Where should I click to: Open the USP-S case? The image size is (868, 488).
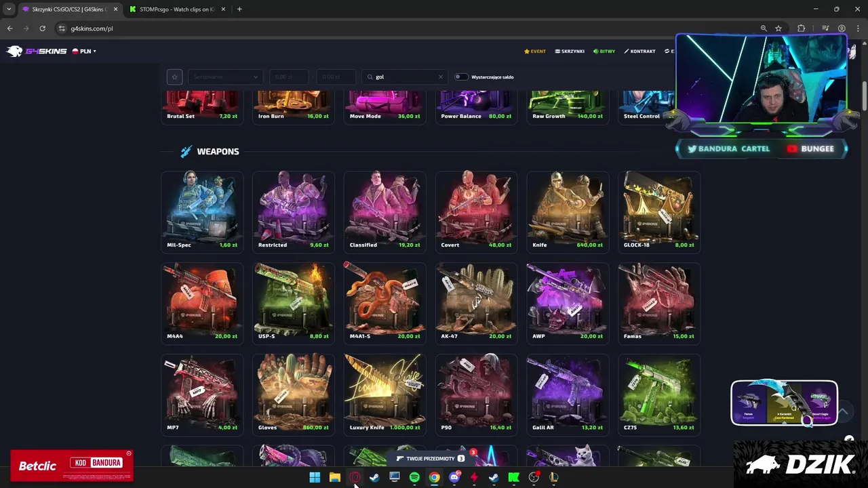(x=294, y=302)
